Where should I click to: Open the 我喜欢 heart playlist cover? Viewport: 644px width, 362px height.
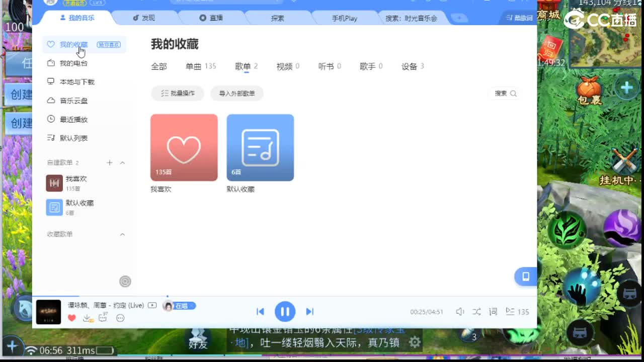click(184, 147)
